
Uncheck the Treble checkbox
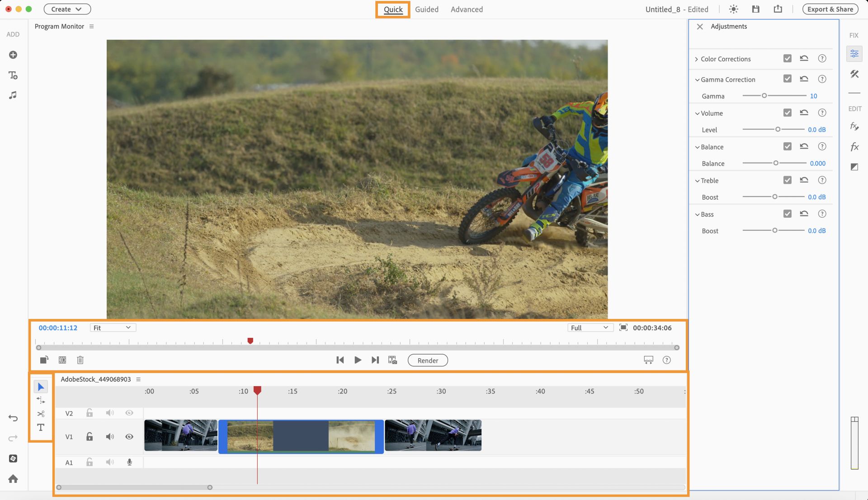pyautogui.click(x=787, y=180)
